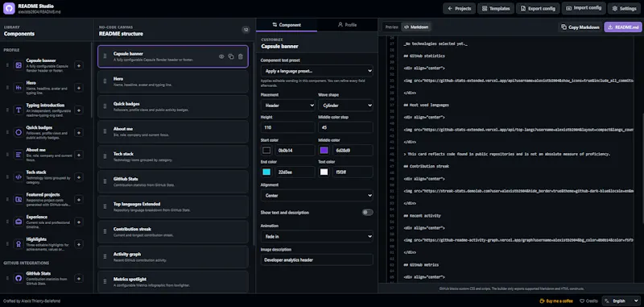Grab drag handle of Tech stack canvas block
644x307 pixels.
105,156
